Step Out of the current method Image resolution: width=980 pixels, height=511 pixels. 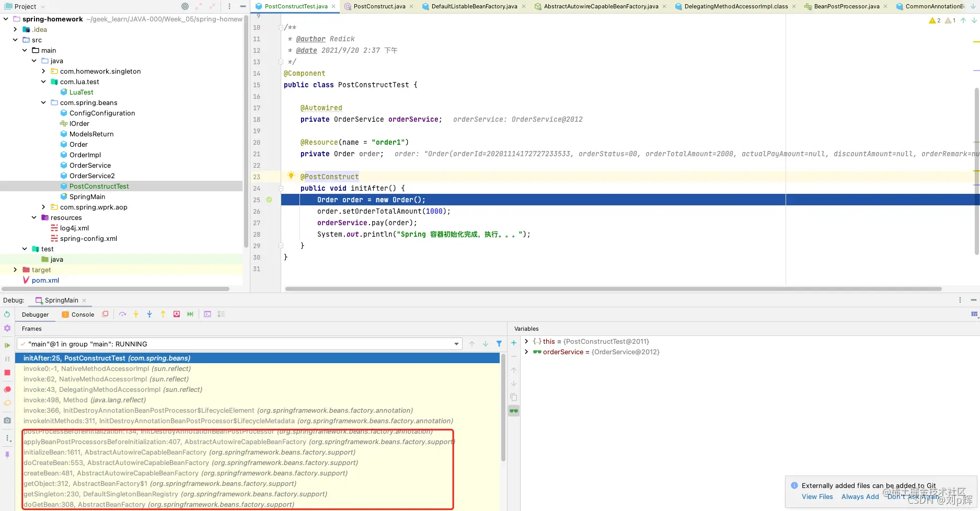163,314
